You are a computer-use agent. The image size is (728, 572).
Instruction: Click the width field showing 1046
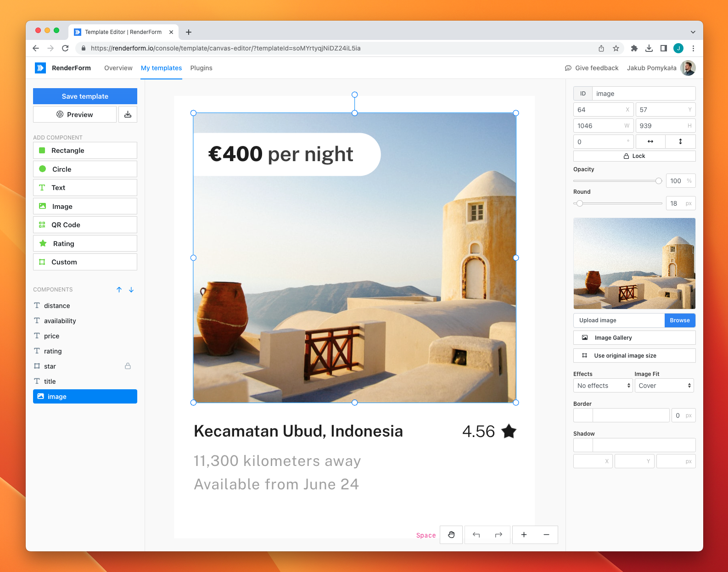(x=603, y=126)
